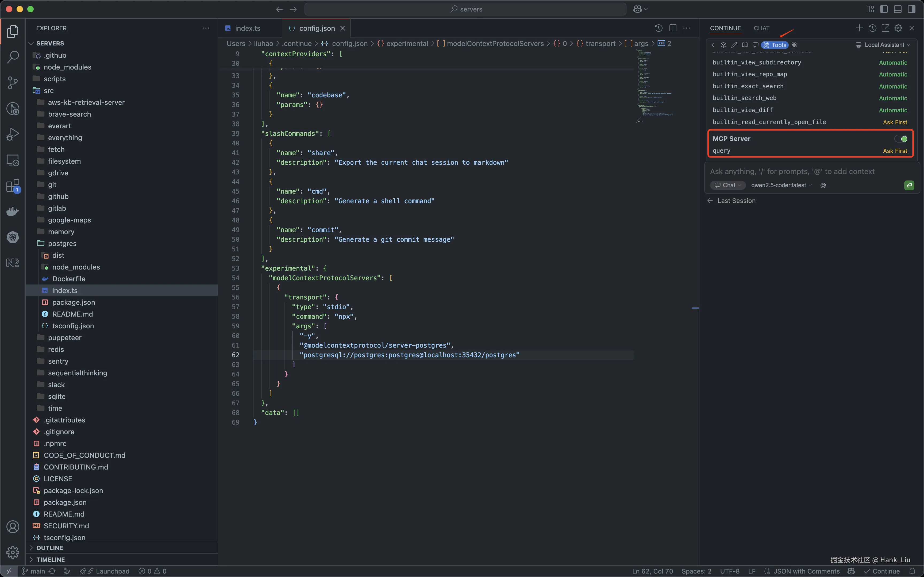Click the Last Session link

pyautogui.click(x=736, y=201)
